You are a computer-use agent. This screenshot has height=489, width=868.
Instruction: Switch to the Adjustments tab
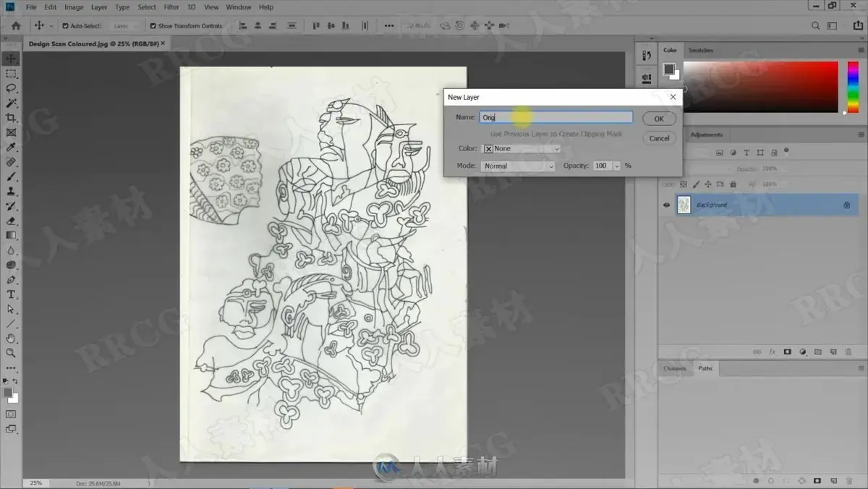point(707,135)
